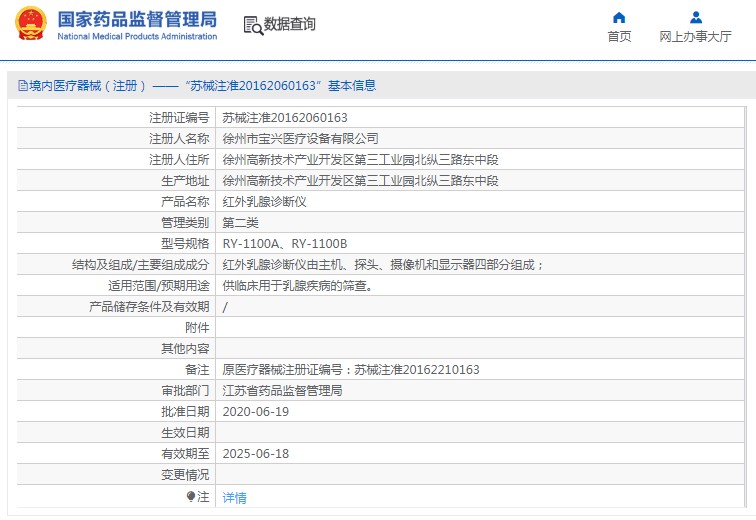756x520 pixels.
Task: Click National Medical Products Administration text
Action: click(137, 37)
